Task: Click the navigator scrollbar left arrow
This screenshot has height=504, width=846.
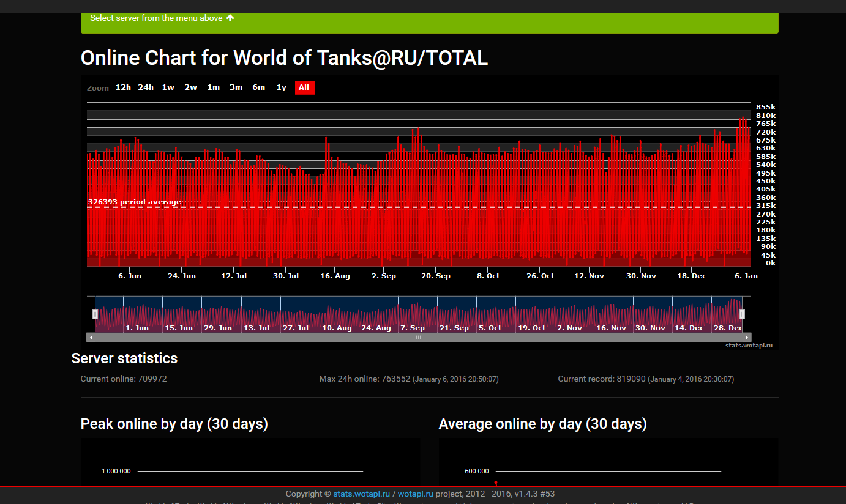Action: (91, 337)
